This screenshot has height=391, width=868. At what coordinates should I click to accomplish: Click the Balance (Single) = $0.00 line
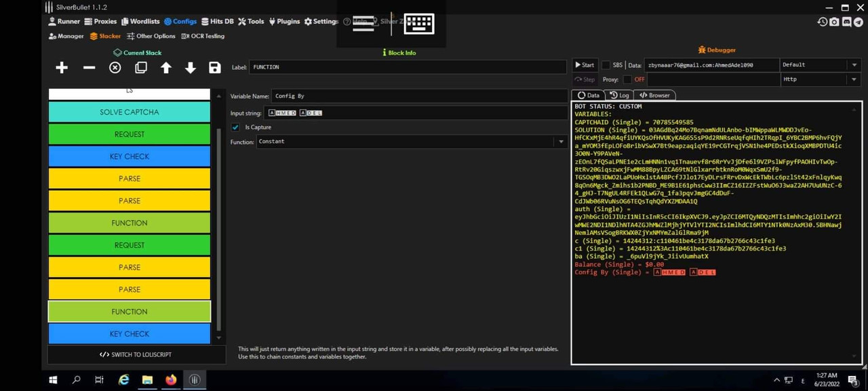(619, 265)
